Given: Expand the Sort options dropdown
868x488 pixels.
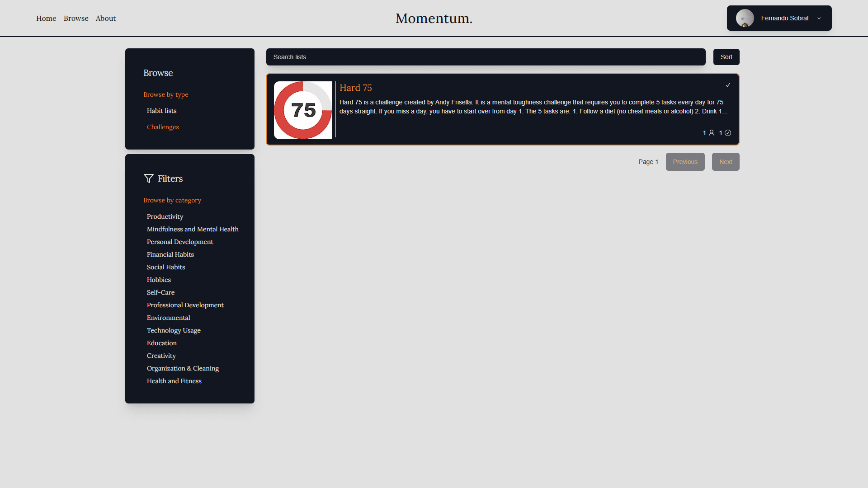Looking at the screenshot, I should click(x=726, y=56).
